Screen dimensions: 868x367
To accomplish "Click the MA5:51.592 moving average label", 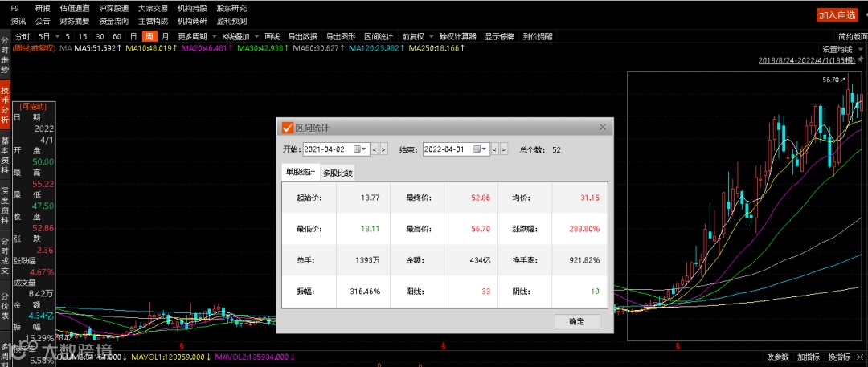I will (x=98, y=49).
